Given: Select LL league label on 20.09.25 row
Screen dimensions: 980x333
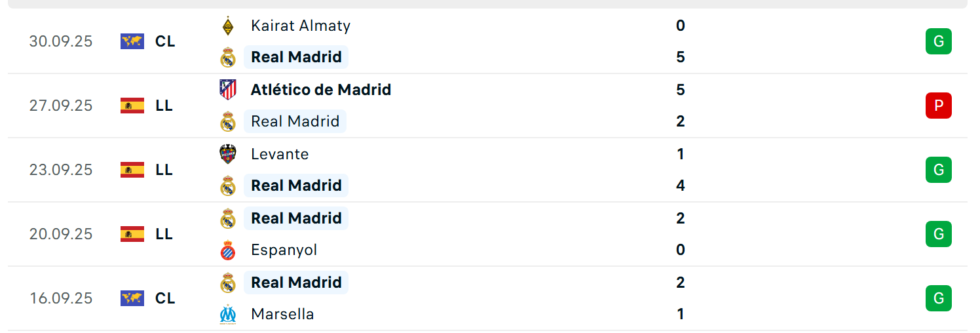Looking at the screenshot, I should pos(164,234).
